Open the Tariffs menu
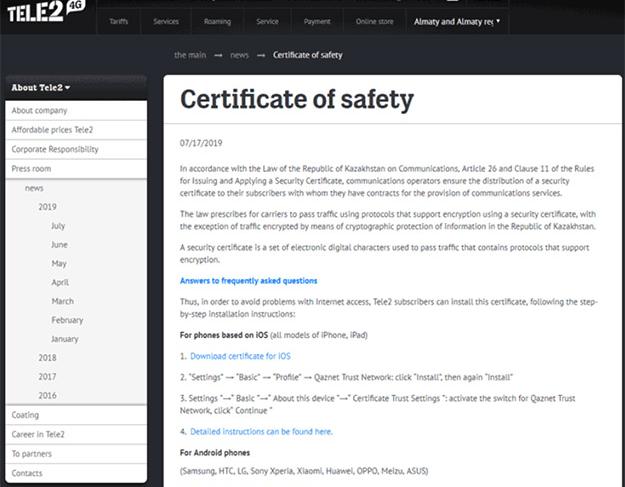 click(x=119, y=22)
